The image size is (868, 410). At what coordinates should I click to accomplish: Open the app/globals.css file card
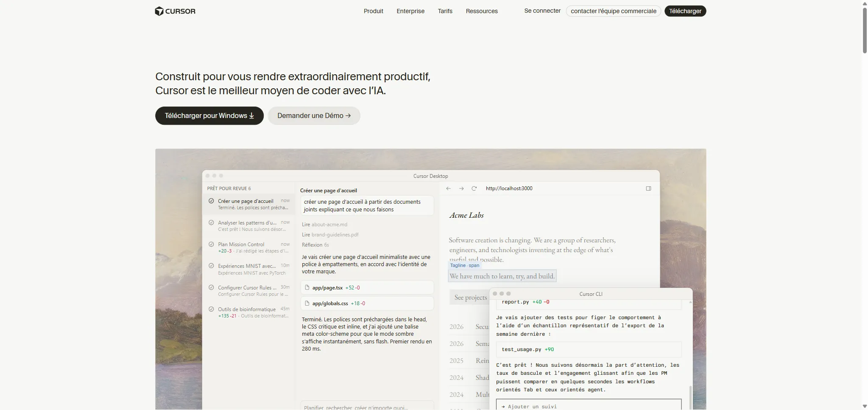[x=367, y=303]
